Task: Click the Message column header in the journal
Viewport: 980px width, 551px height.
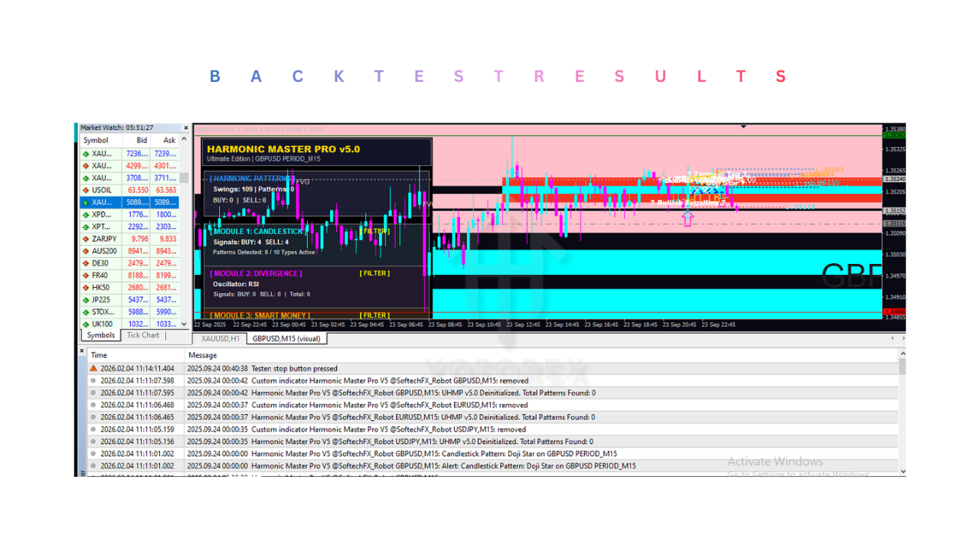Action: click(203, 355)
